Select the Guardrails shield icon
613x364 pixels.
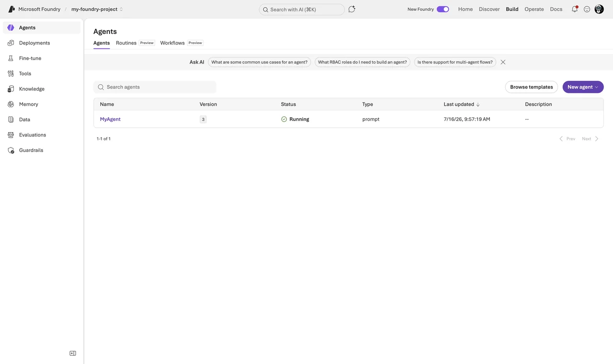(11, 150)
